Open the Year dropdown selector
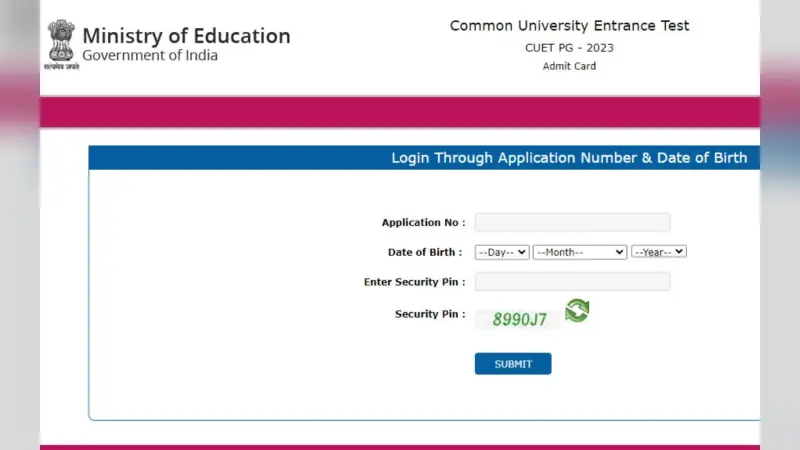 click(x=659, y=252)
